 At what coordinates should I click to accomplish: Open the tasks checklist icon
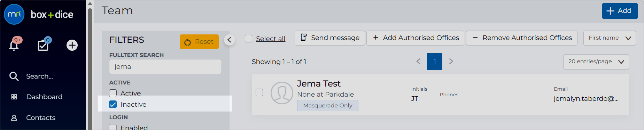(43, 45)
